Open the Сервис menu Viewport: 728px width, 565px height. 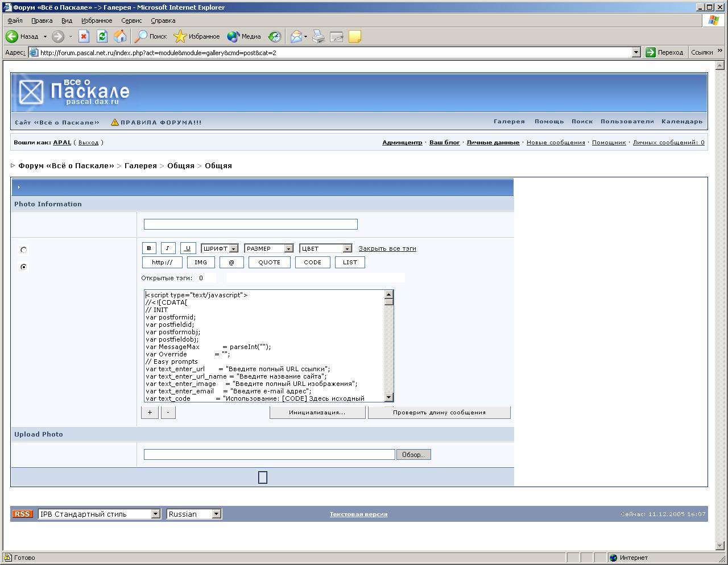pyautogui.click(x=131, y=20)
